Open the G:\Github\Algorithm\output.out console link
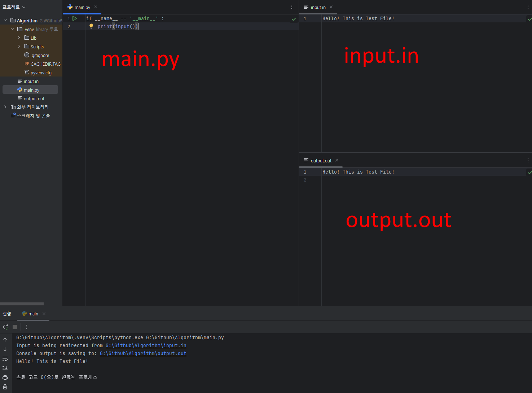 (143, 354)
